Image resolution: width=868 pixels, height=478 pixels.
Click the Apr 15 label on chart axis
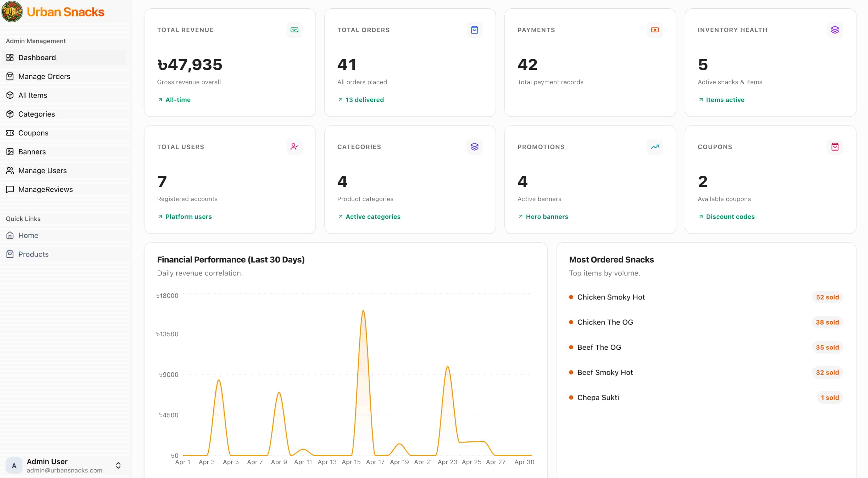(x=351, y=462)
